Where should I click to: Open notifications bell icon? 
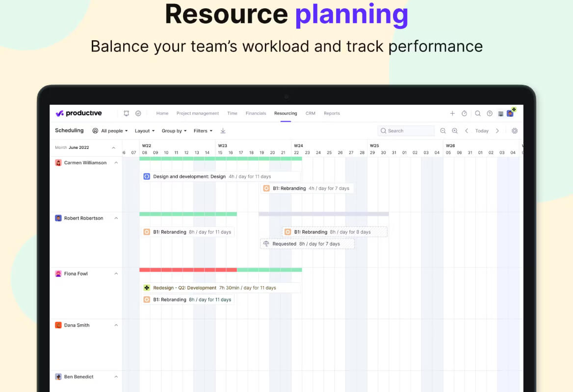127,114
